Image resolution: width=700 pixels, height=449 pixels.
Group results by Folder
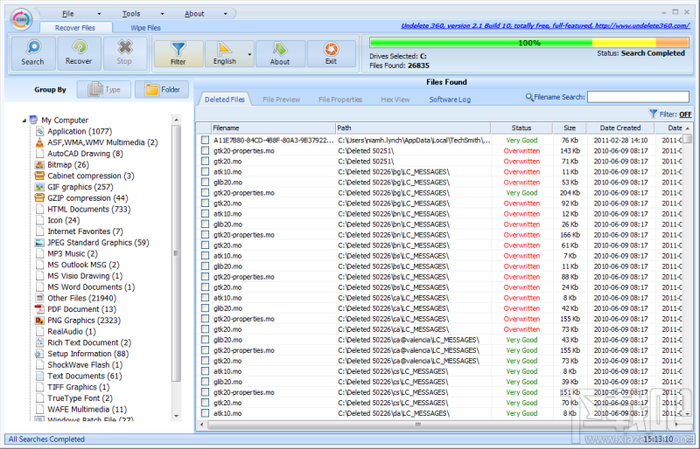point(160,90)
